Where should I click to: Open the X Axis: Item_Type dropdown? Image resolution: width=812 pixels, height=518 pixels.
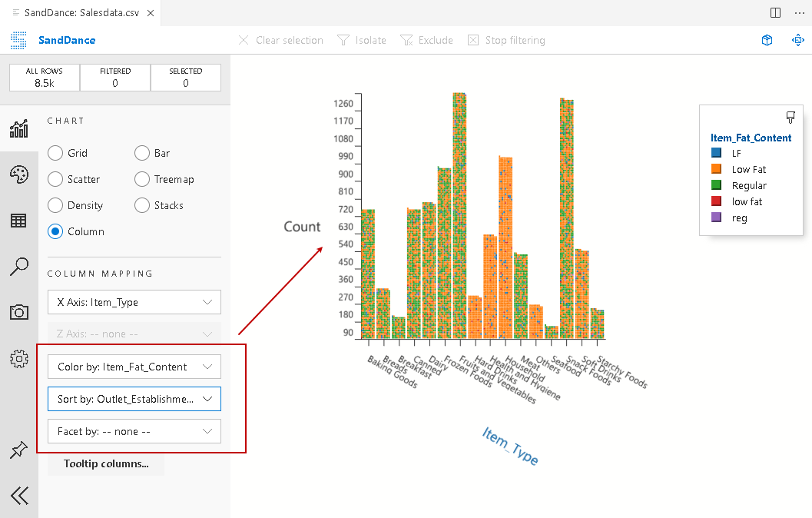134,302
